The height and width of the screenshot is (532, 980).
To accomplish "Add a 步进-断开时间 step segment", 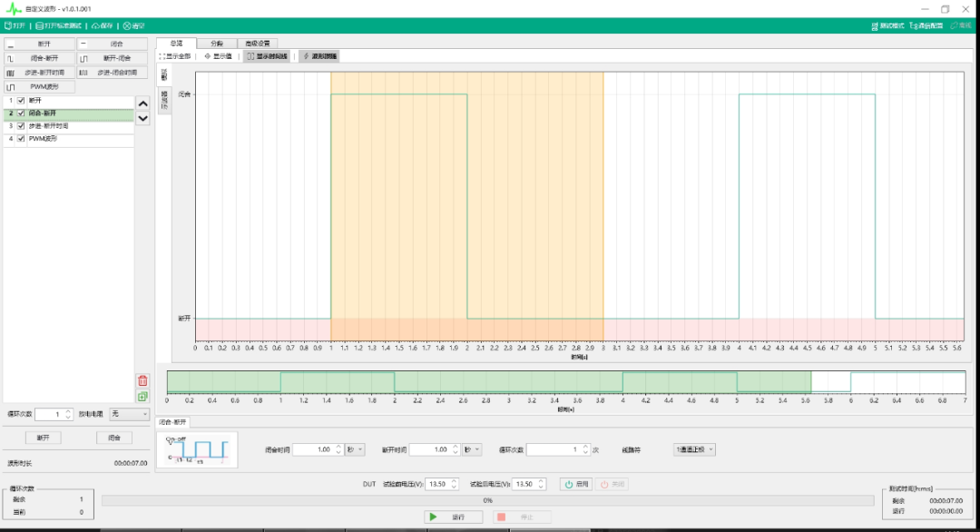I will click(x=39, y=73).
